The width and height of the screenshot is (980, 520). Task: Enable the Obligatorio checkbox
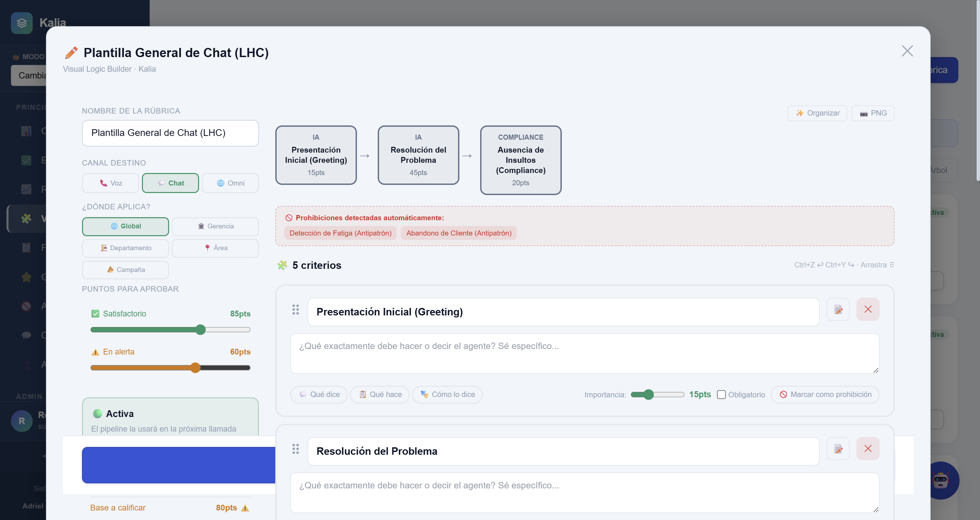coord(721,395)
